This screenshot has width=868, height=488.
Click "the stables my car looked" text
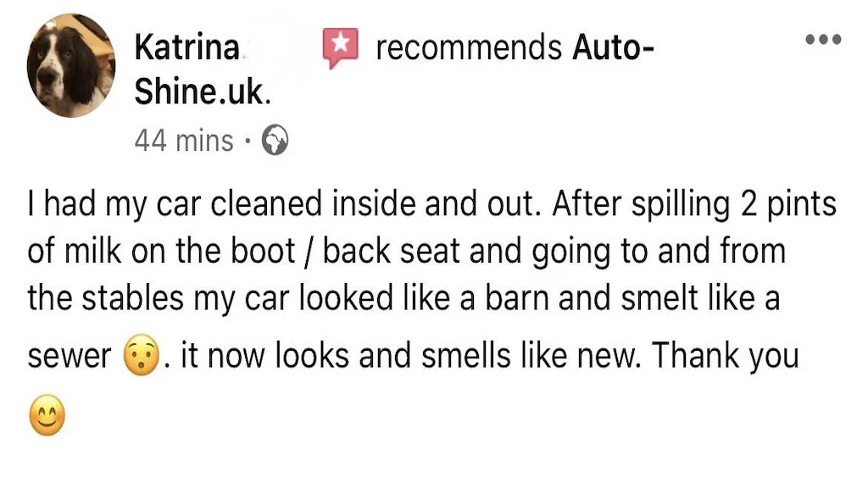coord(210,299)
